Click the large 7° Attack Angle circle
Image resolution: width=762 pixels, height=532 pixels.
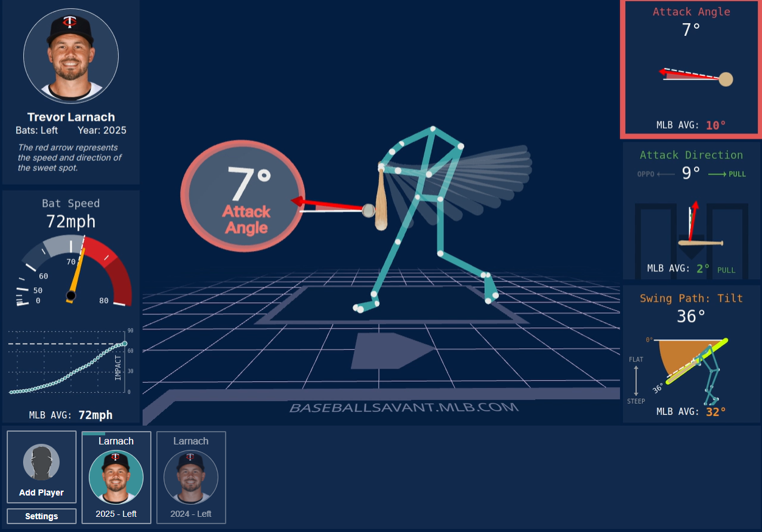[x=243, y=196]
